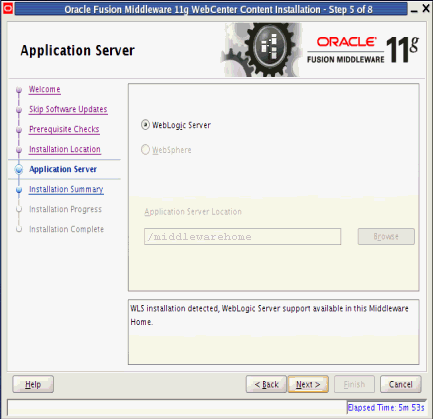Click the Browse button

pyautogui.click(x=386, y=236)
